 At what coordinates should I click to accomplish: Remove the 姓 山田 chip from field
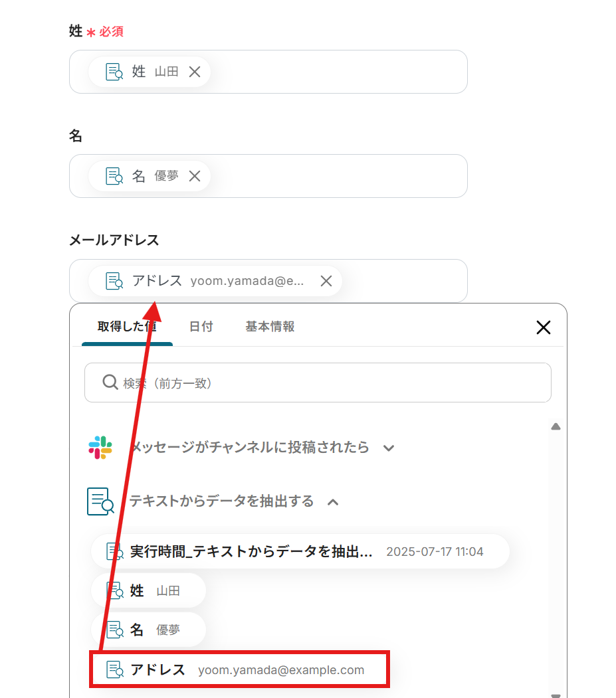point(194,72)
